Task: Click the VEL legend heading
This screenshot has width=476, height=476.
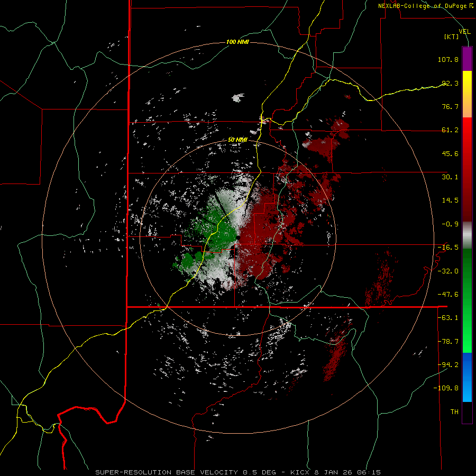Action: (x=464, y=31)
